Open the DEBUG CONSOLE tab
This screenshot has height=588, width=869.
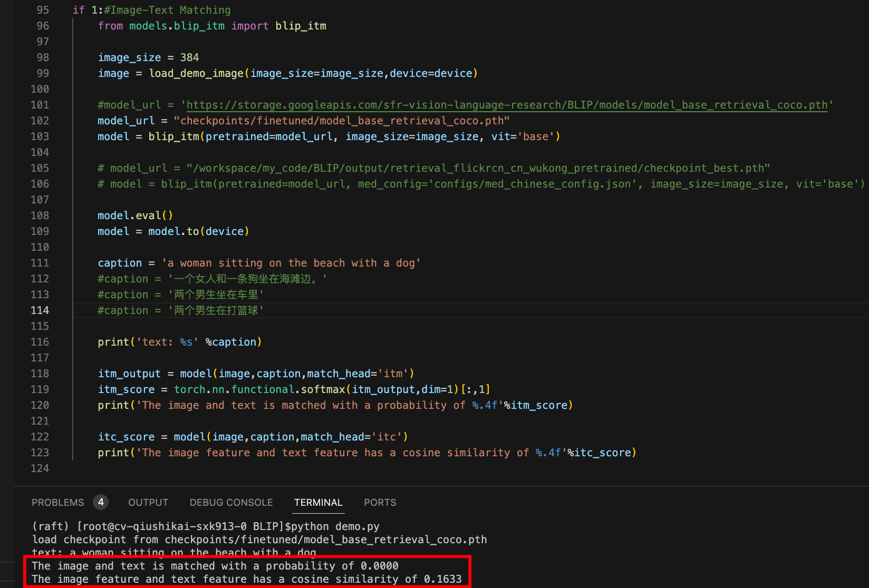click(231, 502)
